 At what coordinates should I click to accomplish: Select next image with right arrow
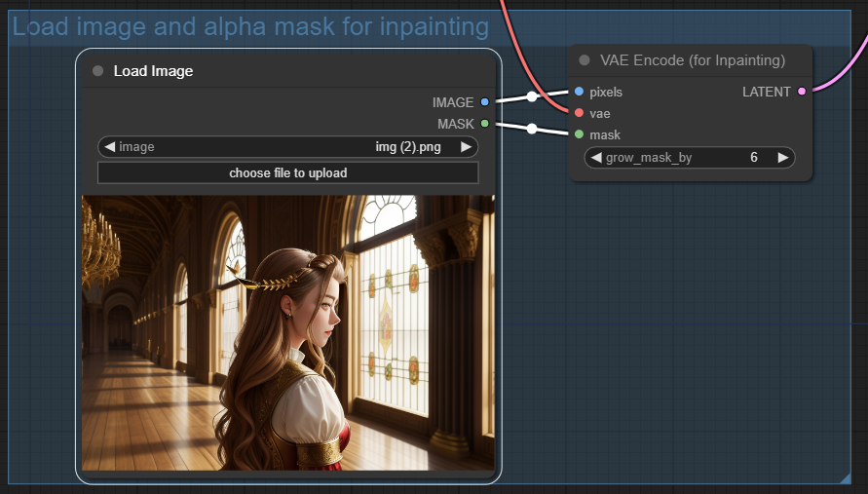click(466, 147)
